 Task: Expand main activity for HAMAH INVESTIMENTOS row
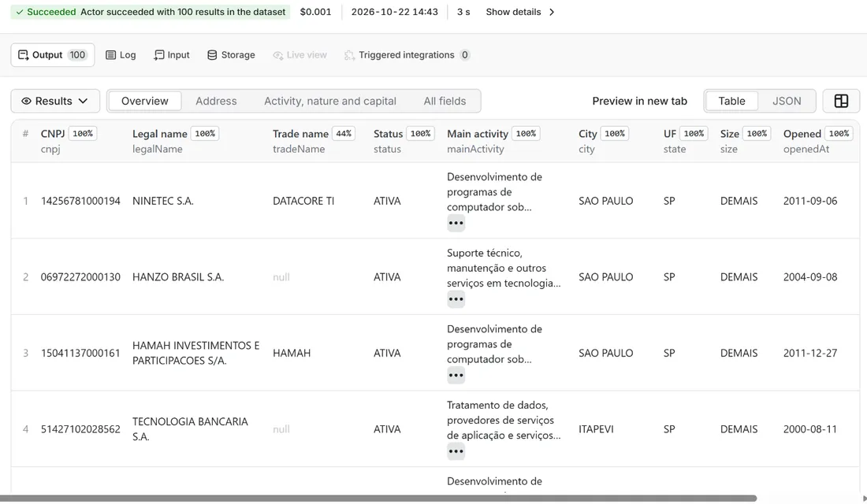pos(456,376)
